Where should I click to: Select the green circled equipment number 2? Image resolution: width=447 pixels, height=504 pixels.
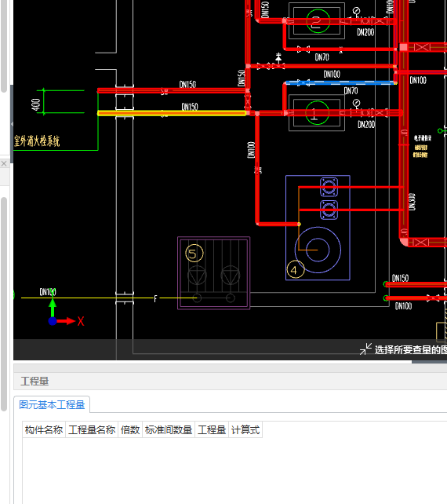[318, 21]
